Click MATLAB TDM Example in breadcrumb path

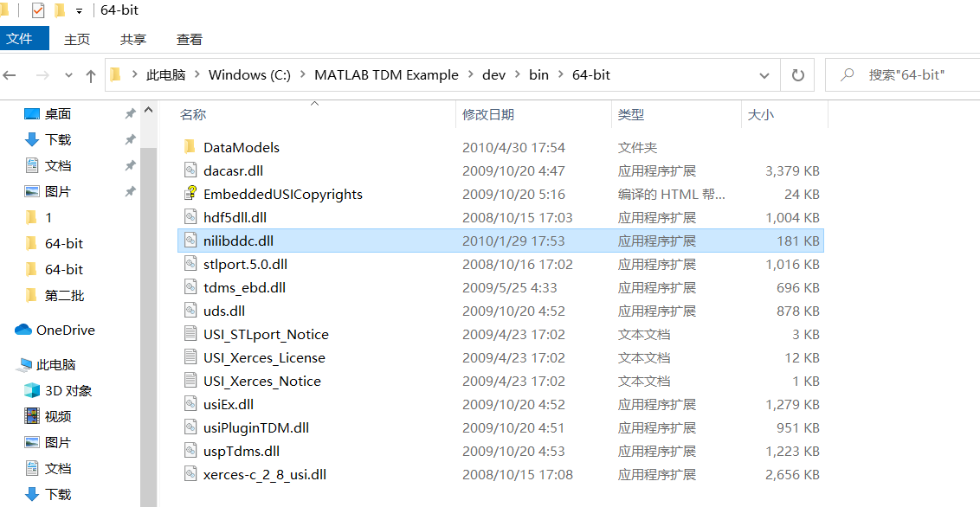click(x=386, y=75)
